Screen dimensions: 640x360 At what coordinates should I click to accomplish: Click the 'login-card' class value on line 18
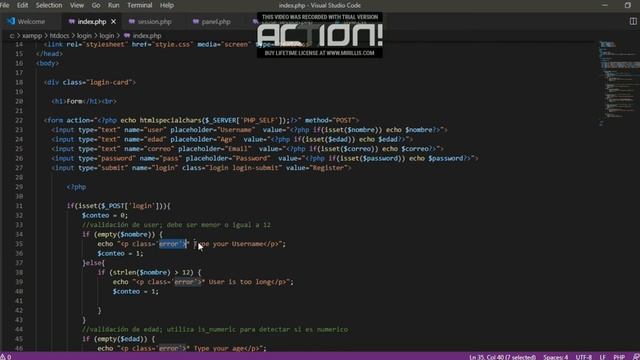click(109, 82)
